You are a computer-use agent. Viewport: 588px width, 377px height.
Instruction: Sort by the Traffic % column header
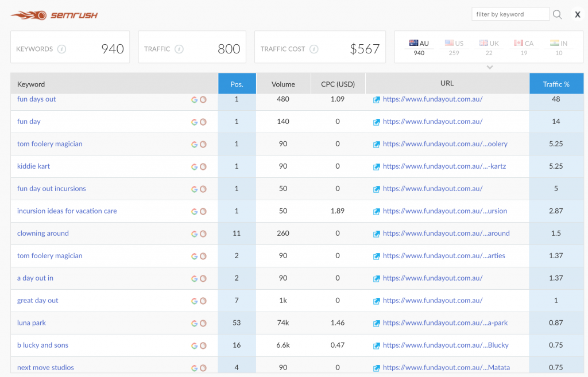(556, 84)
